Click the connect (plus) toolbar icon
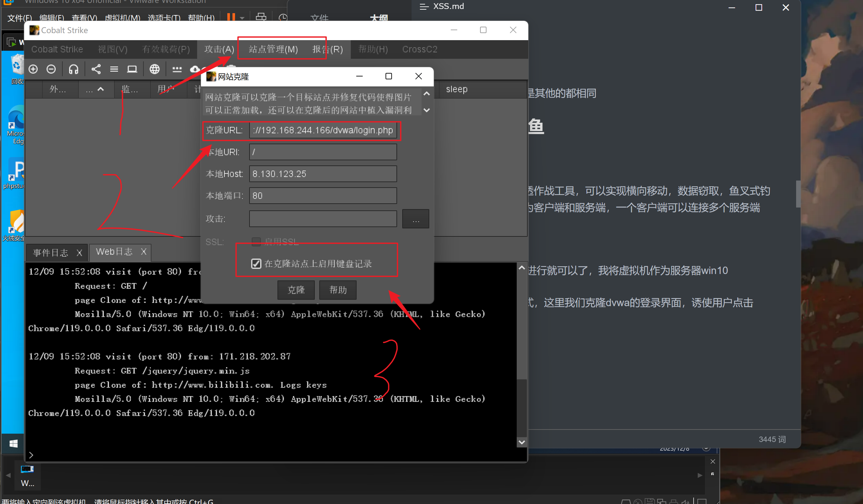This screenshot has height=504, width=863. 33,69
